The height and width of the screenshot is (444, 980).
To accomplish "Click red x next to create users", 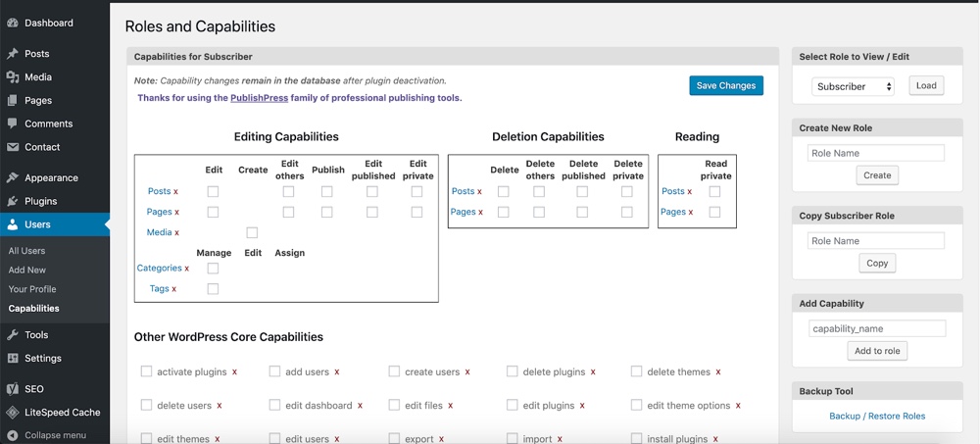I will (466, 372).
